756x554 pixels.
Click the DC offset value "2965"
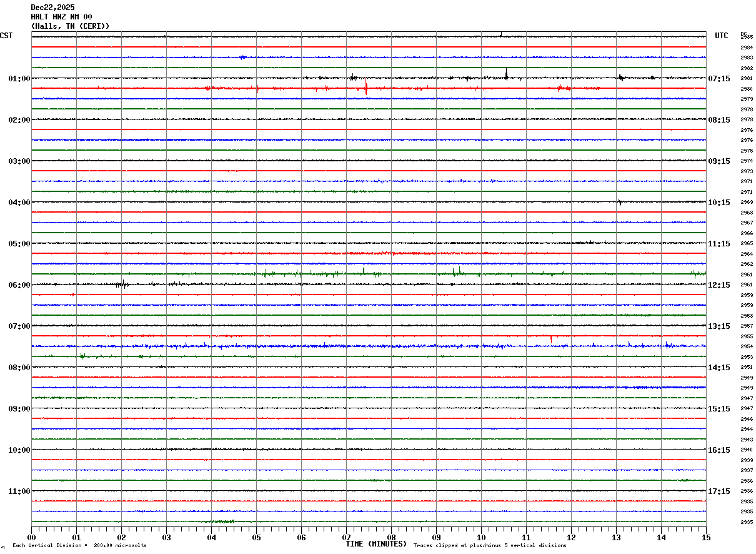(747, 244)
